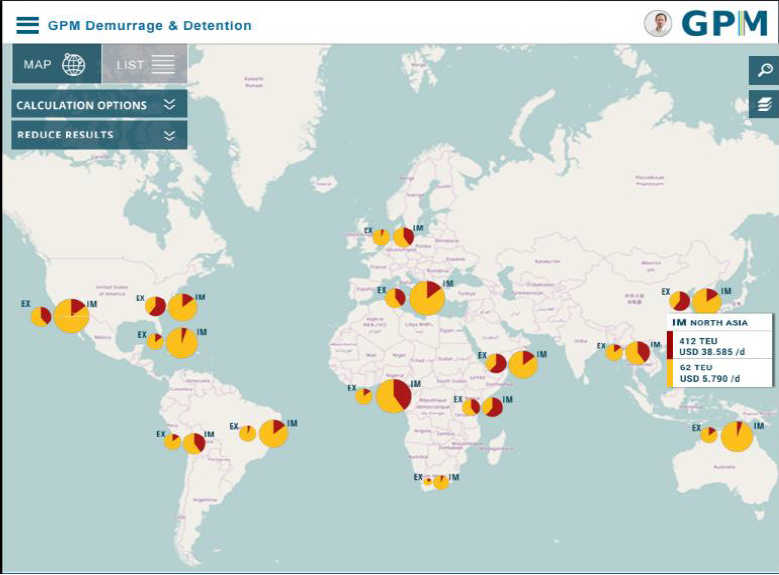Select the West Africa IM pie

pos(393,396)
